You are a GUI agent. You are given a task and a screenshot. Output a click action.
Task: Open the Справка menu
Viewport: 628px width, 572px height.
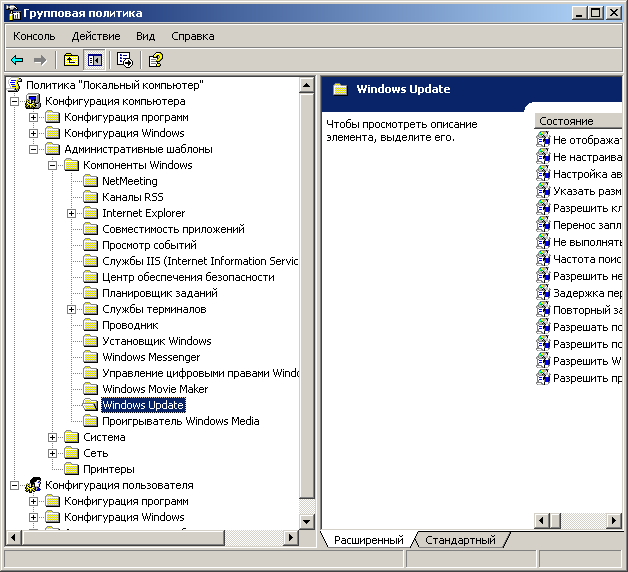pos(192,36)
